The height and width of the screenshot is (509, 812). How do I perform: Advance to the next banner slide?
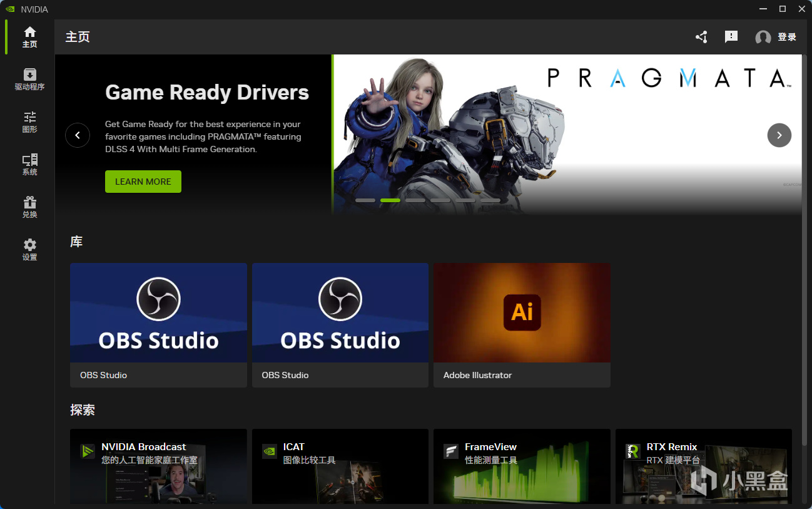(779, 135)
